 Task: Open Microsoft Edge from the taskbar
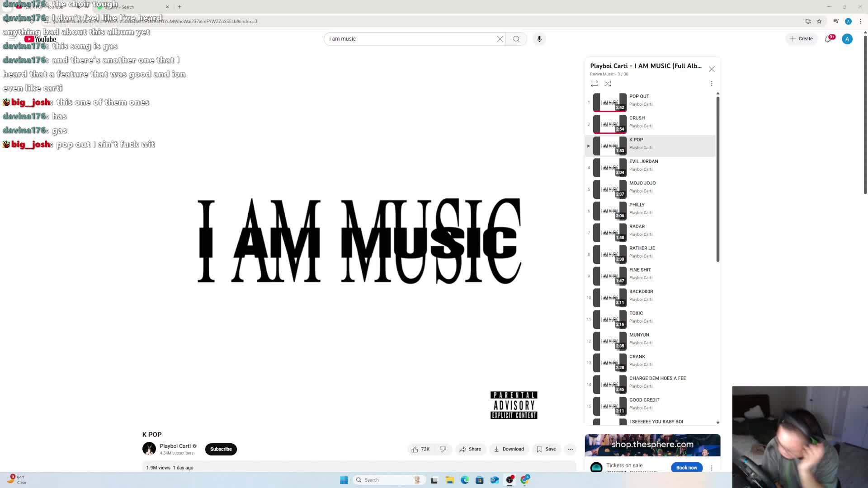click(x=464, y=480)
